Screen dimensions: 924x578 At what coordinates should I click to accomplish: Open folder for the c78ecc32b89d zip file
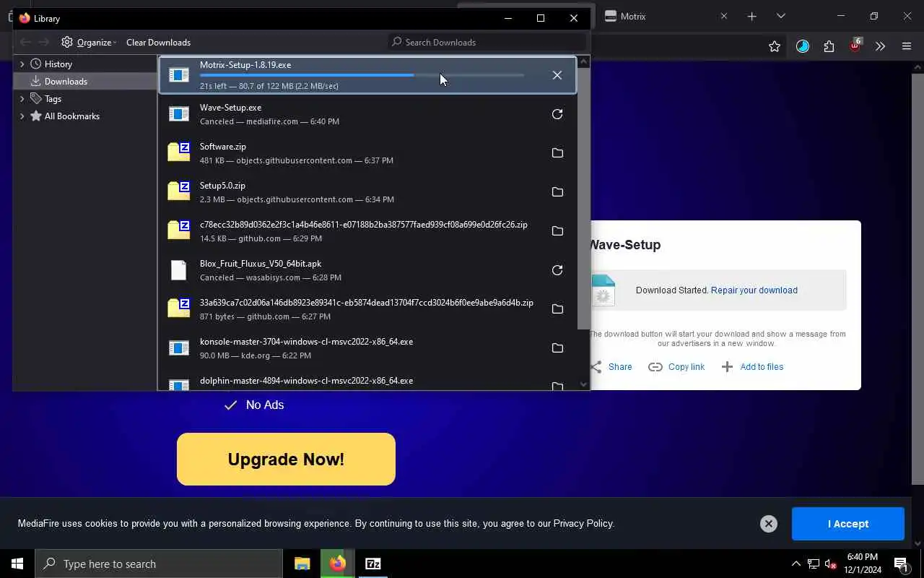click(x=557, y=231)
